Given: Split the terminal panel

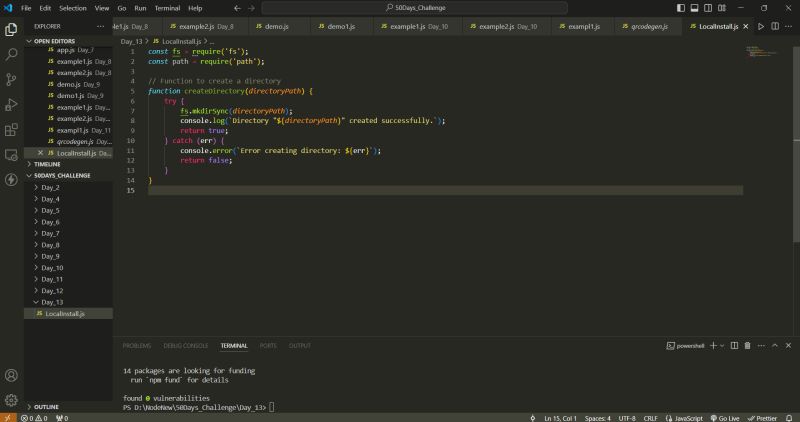Looking at the screenshot, I should tap(733, 345).
